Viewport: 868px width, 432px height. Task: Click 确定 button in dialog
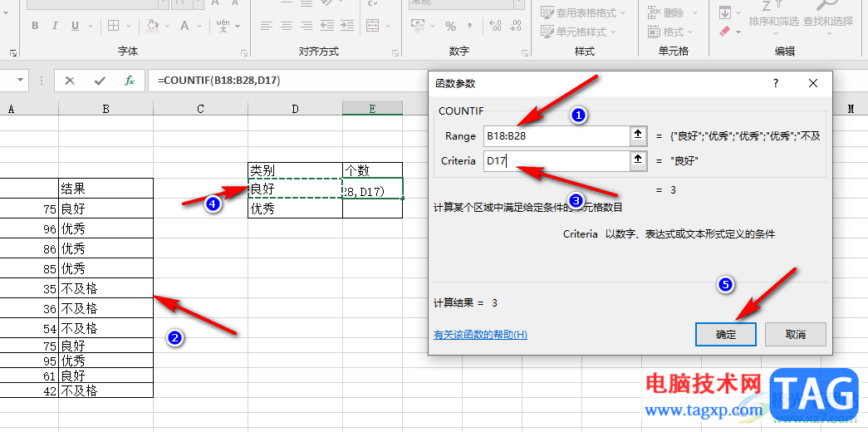pos(726,335)
